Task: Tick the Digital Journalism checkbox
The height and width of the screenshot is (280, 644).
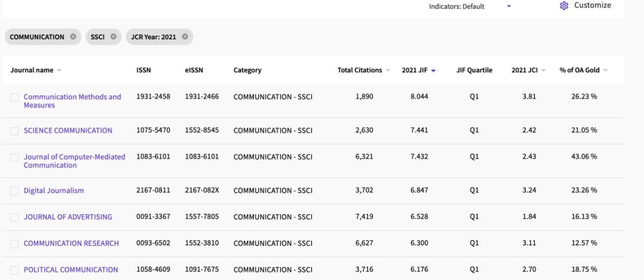Action: pyautogui.click(x=14, y=191)
